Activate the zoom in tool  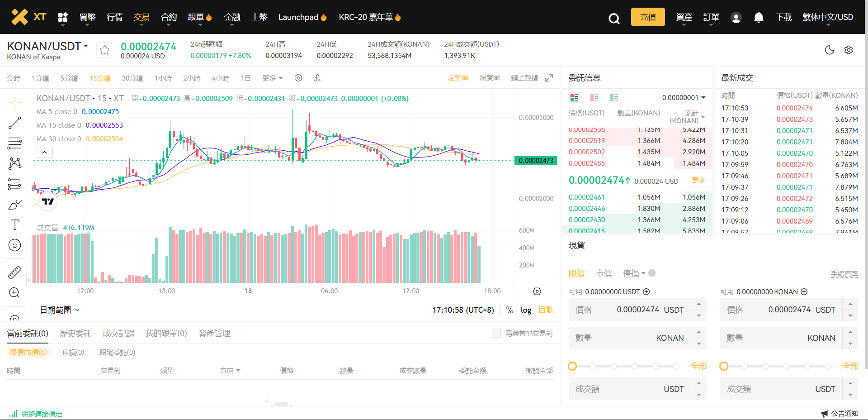tap(15, 292)
